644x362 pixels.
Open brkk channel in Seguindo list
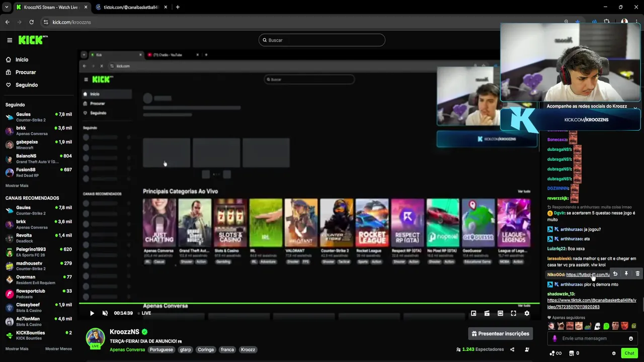pos(39,131)
